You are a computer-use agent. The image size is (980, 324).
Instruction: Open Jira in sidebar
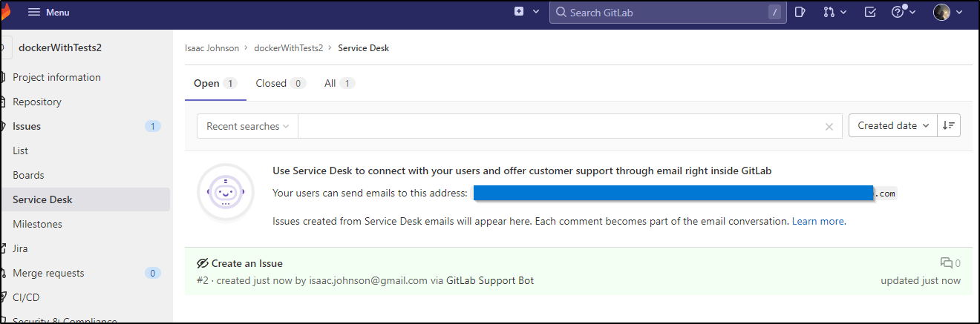20,248
